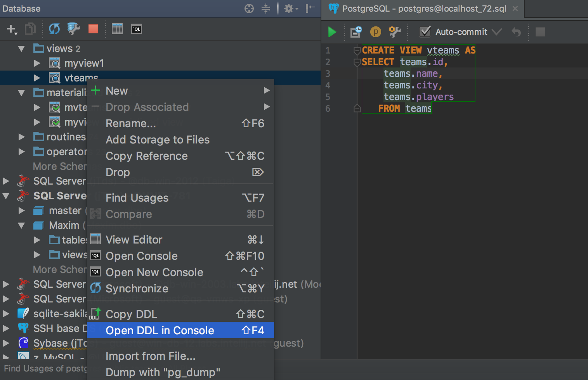This screenshot has width=588, height=380.
Task: Click the QL Open Console toolbar icon
Action: click(137, 29)
